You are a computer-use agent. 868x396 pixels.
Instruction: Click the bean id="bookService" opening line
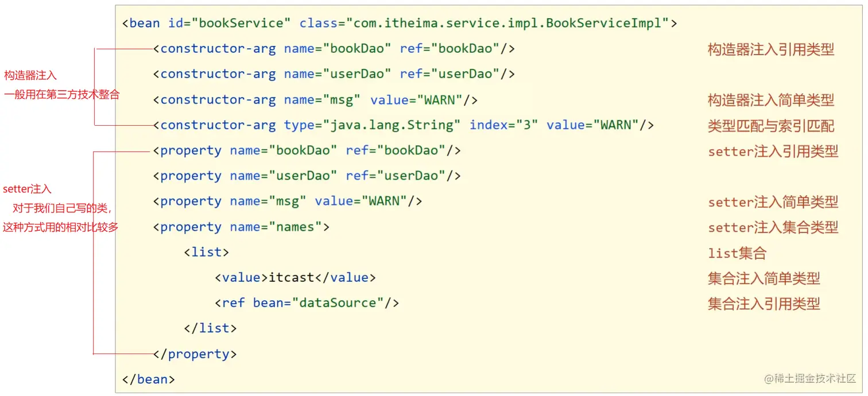point(400,24)
